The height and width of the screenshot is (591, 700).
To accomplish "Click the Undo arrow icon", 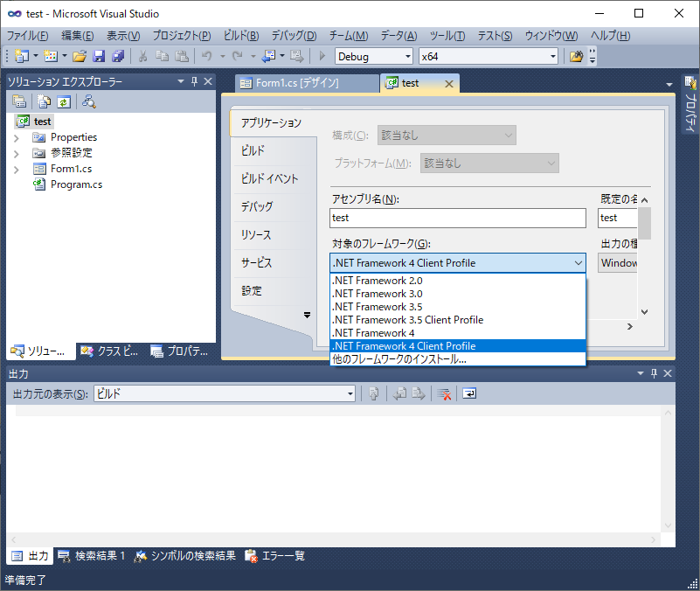I will (x=207, y=56).
